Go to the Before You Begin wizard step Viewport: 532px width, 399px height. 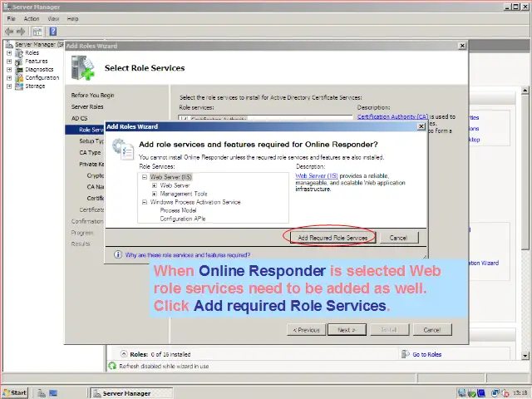(x=92, y=96)
